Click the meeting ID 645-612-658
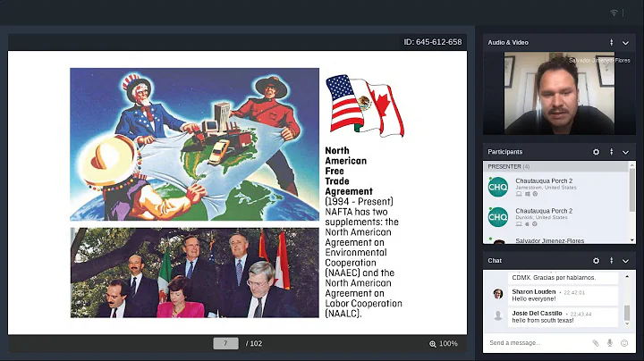 (x=433, y=42)
